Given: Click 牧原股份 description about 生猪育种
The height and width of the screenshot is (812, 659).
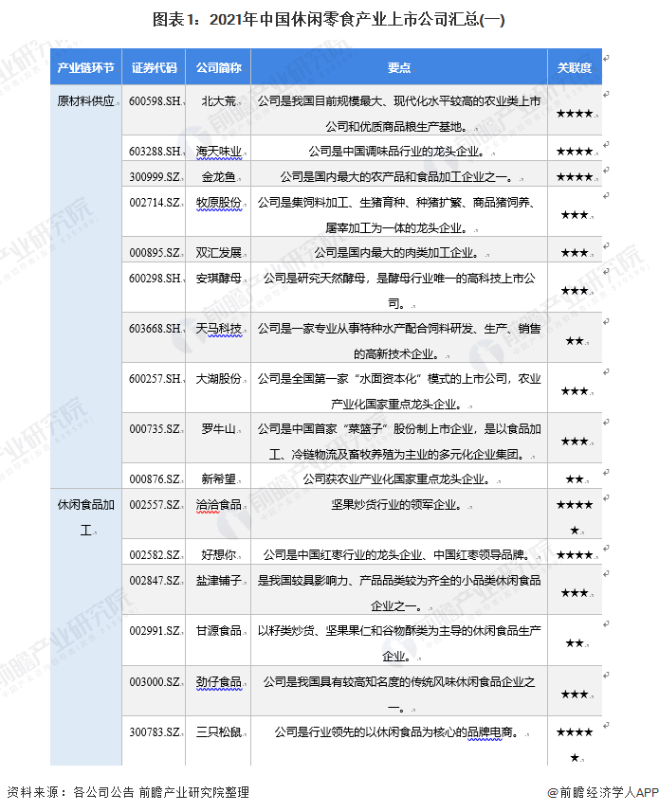Looking at the screenshot, I should (399, 215).
